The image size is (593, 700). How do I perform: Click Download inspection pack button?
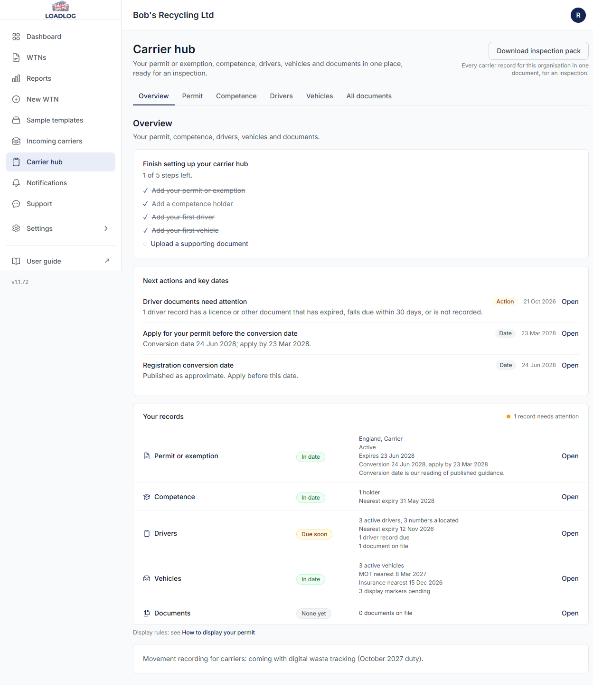(538, 51)
